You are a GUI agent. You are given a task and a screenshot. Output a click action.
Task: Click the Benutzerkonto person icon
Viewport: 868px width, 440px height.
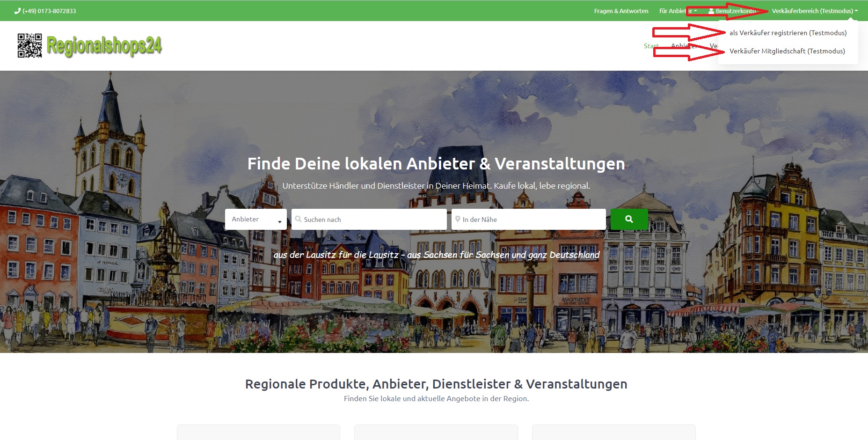click(711, 11)
